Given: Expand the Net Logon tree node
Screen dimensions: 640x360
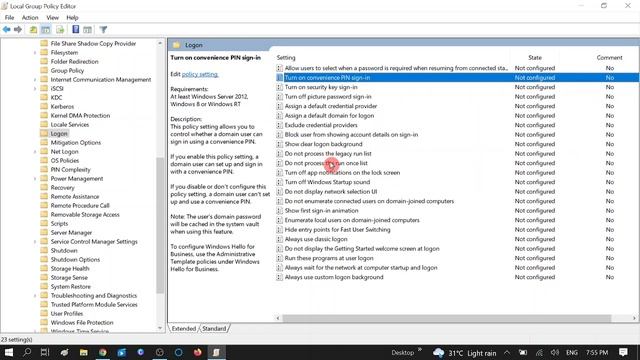Looking at the screenshot, I should (x=35, y=151).
